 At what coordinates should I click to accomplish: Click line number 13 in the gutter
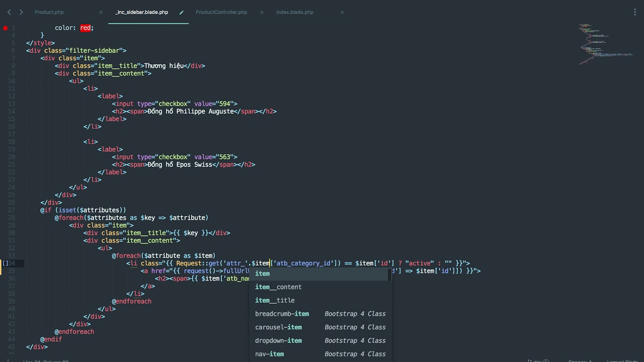[12, 104]
